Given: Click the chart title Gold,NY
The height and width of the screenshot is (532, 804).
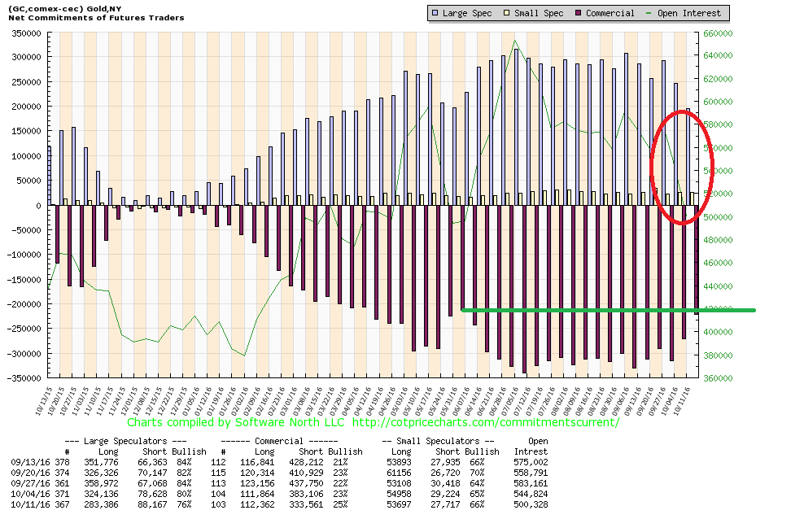Looking at the screenshot, I should point(68,8).
